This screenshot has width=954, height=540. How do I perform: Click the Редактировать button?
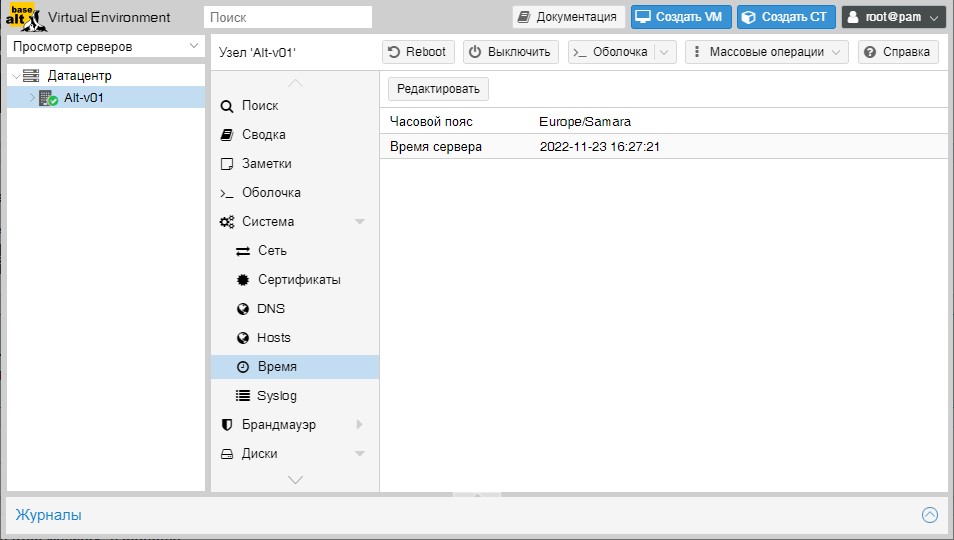click(x=438, y=89)
